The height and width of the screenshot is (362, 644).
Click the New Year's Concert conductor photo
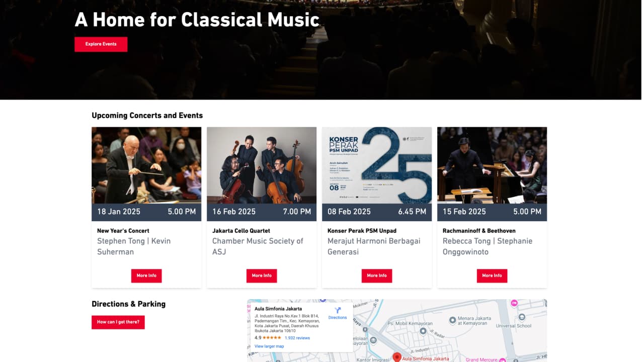146,165
